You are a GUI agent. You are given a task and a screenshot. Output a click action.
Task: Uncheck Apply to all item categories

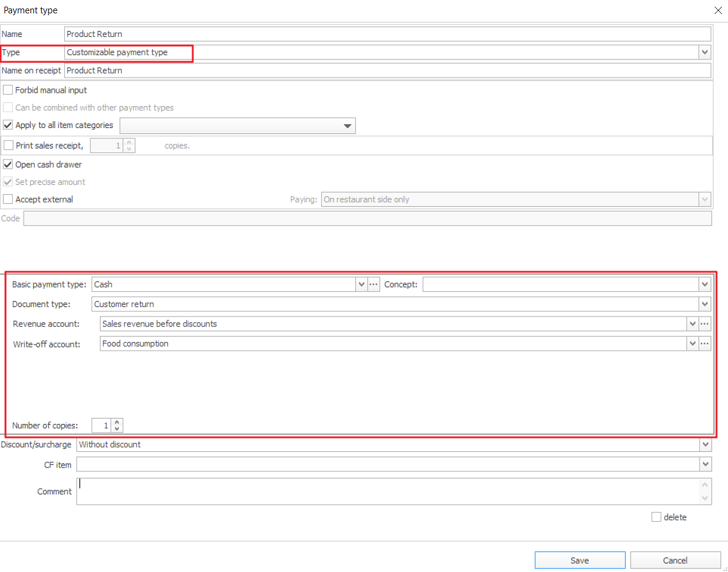pos(8,126)
